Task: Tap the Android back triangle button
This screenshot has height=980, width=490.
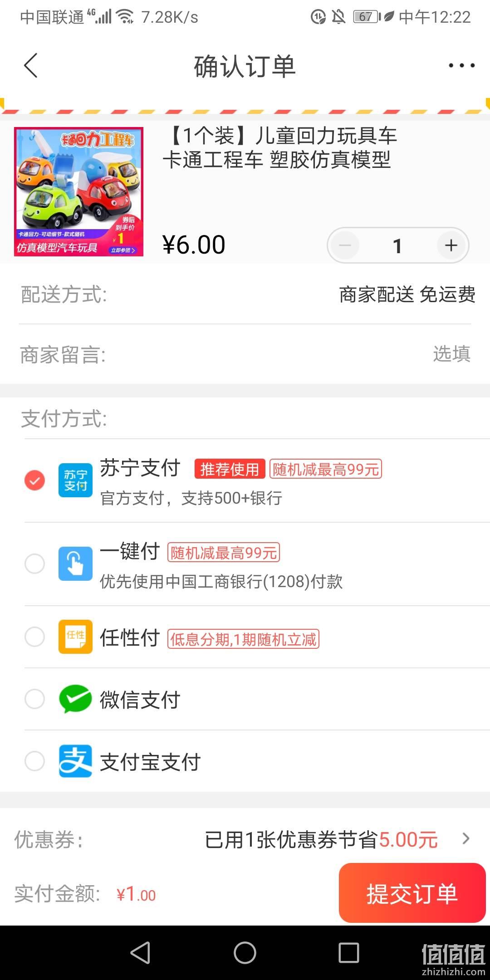Action: coord(140,952)
